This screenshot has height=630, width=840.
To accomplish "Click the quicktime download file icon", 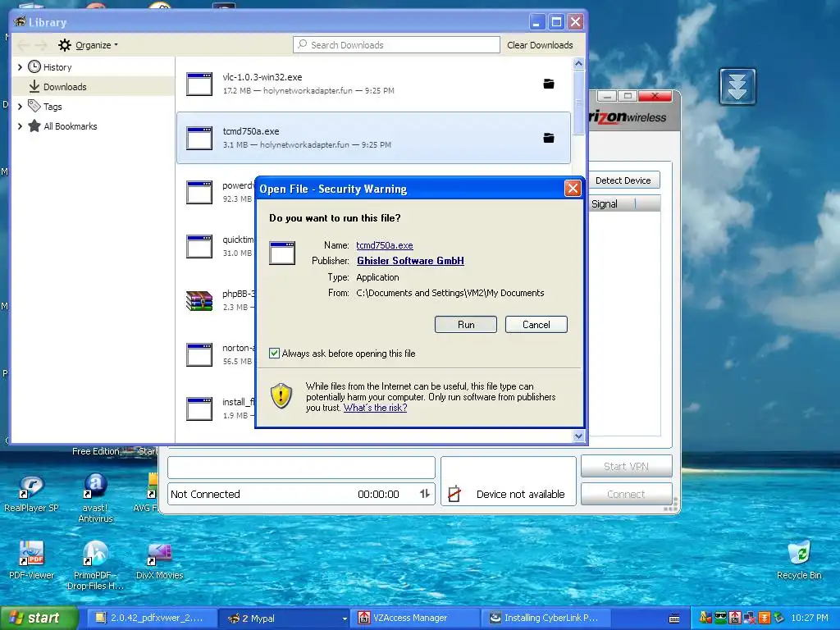I will tap(199, 246).
